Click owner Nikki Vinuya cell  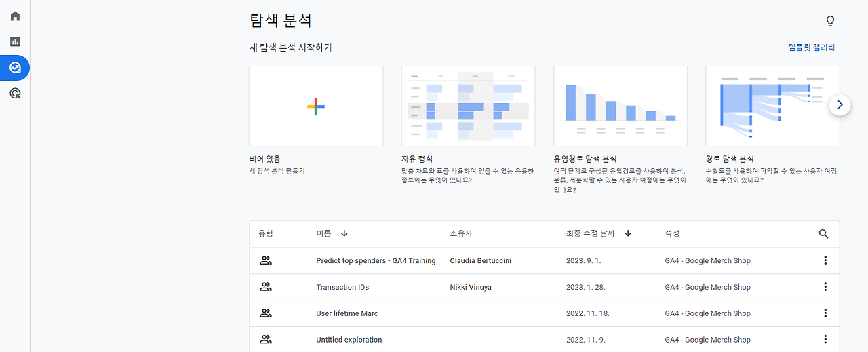pyautogui.click(x=471, y=287)
